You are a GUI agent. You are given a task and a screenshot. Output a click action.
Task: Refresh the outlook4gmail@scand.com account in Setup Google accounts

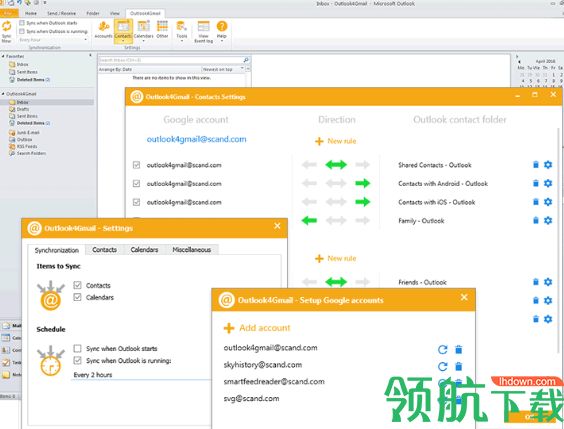(x=443, y=349)
